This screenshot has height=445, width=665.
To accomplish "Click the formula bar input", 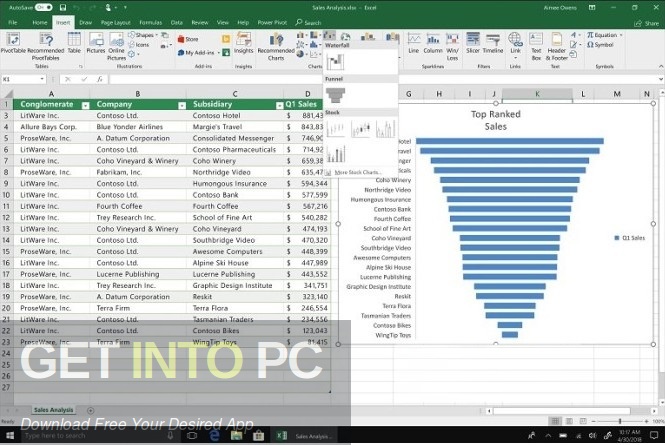I will pos(383,79).
